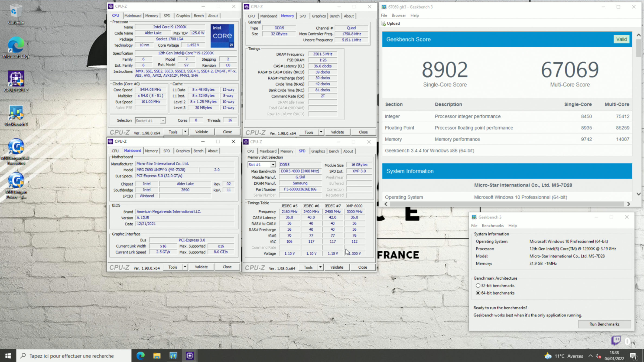Open Tools dropdown arrow in SPD tab window

coord(320,267)
